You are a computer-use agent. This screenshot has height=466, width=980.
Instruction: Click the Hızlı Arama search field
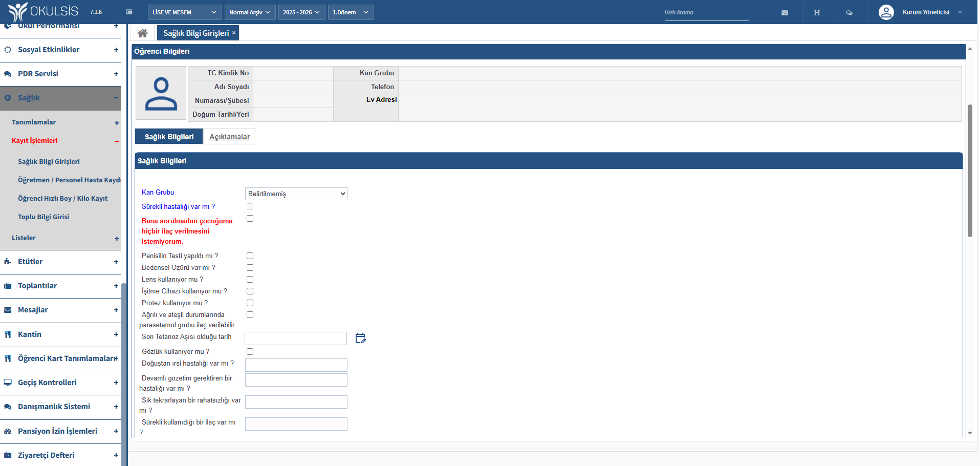coord(705,13)
